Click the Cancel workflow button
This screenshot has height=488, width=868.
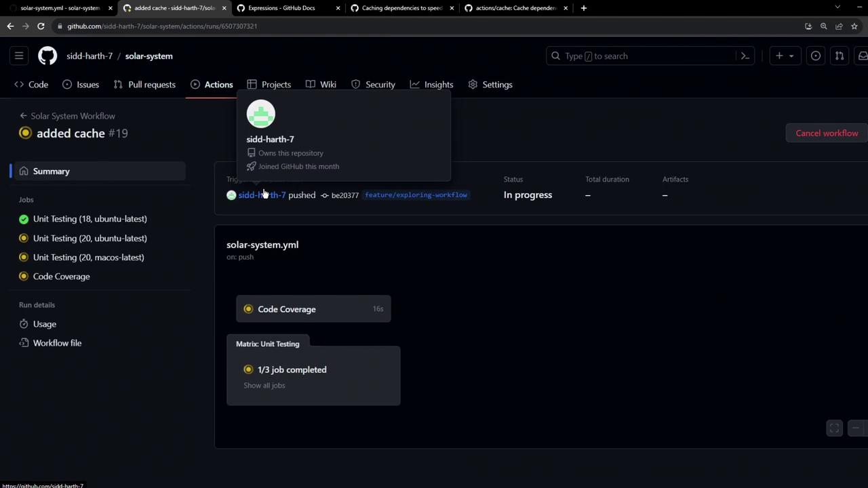click(x=827, y=134)
